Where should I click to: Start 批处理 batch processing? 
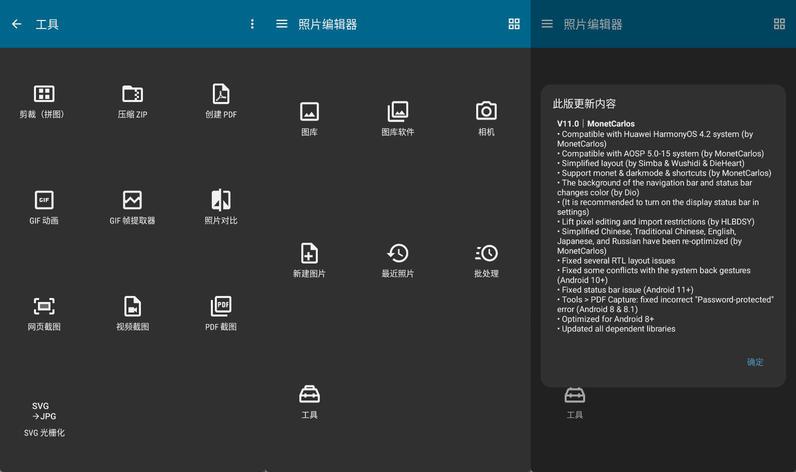[x=486, y=260]
